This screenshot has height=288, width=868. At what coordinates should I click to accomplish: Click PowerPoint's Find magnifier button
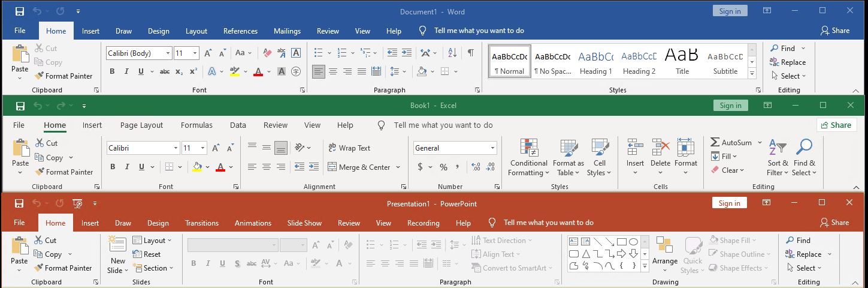click(798, 240)
